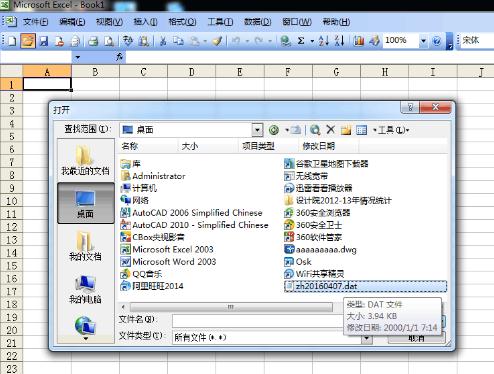Open the Data menu

coord(257,22)
